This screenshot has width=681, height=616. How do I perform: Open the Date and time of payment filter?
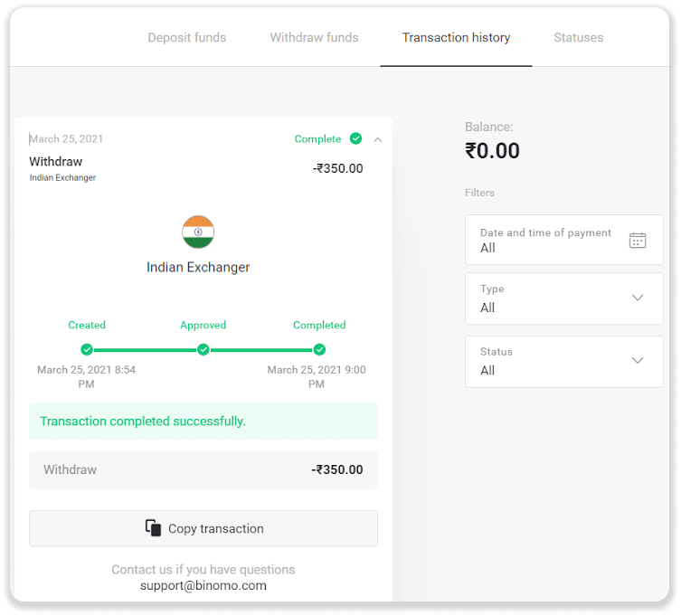[x=563, y=240]
